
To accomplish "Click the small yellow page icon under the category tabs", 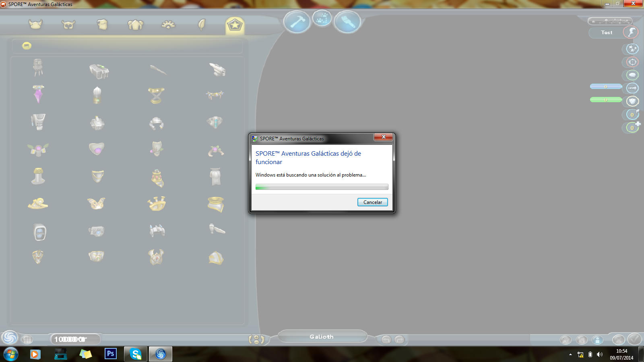I will pyautogui.click(x=27, y=46).
